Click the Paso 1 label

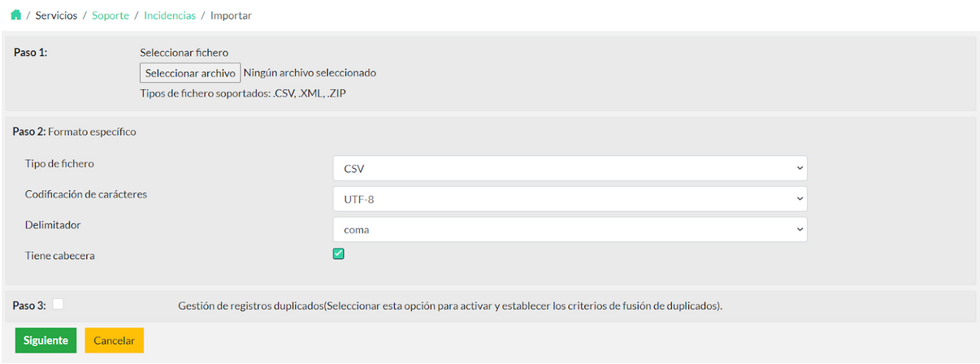[x=31, y=52]
